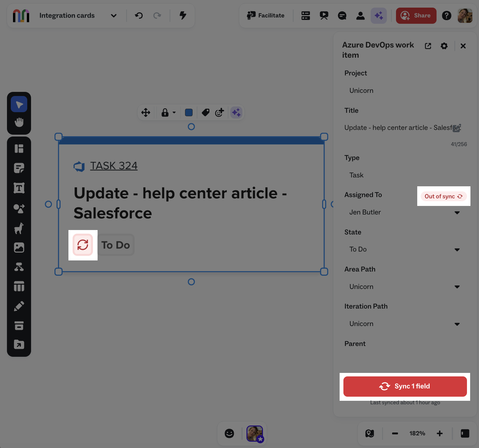Viewport: 479px width, 448px height.
Task: Select the pencil draw tool
Action: (x=19, y=306)
